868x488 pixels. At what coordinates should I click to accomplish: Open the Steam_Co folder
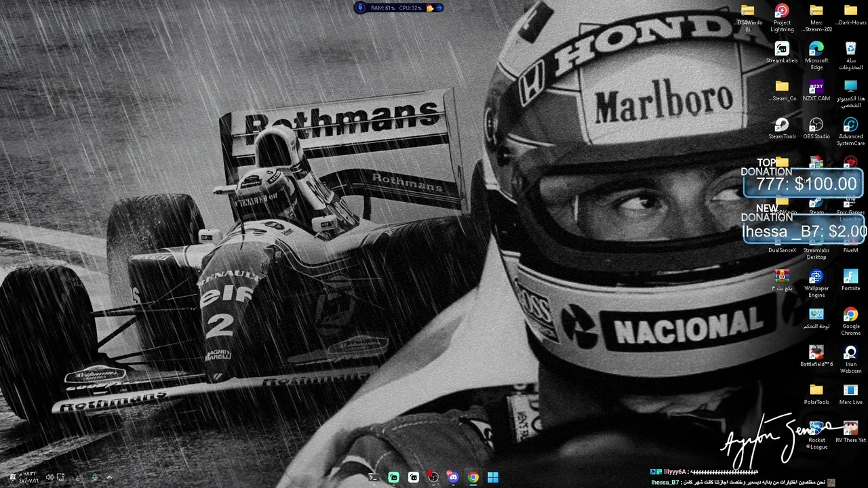point(782,90)
